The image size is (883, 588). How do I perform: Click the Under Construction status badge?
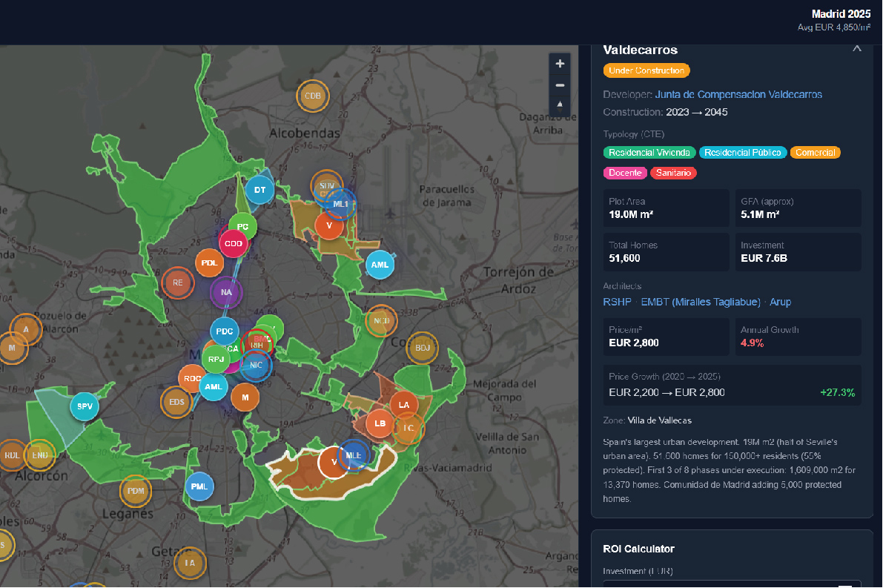coord(646,70)
